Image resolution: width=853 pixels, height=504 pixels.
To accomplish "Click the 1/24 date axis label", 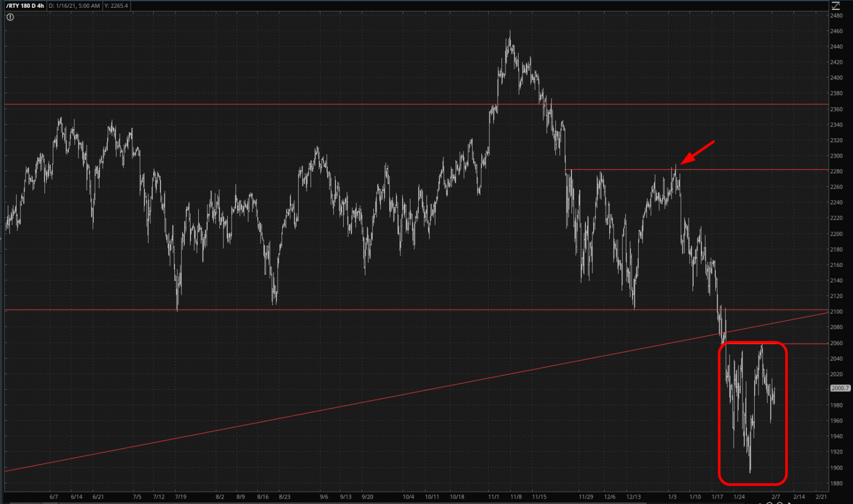I will (739, 497).
